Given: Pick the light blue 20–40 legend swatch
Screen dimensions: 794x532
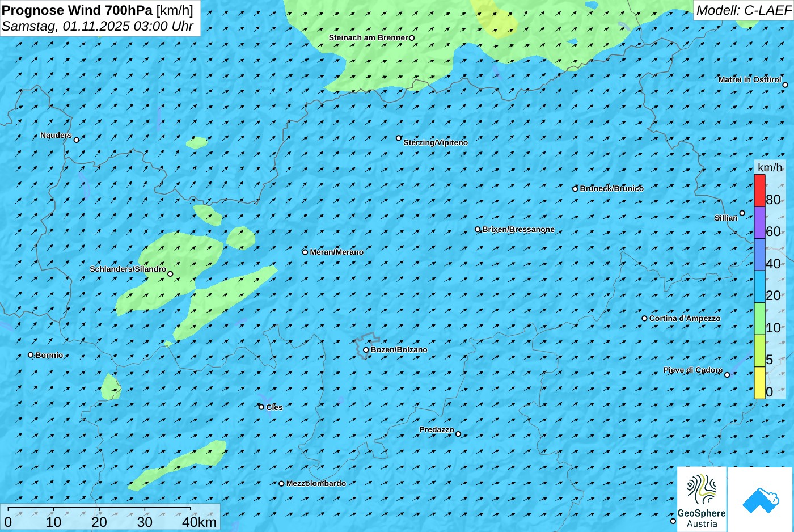Looking at the screenshot, I should click(759, 286).
